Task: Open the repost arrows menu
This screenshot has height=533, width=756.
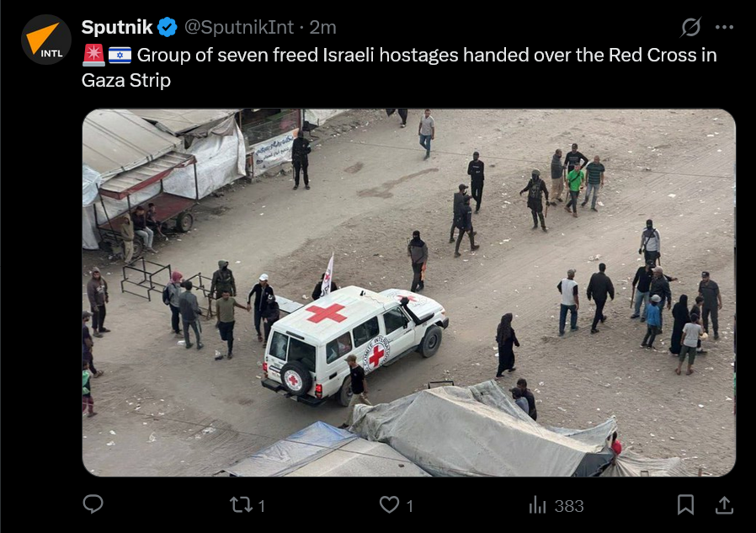Action: point(241,505)
